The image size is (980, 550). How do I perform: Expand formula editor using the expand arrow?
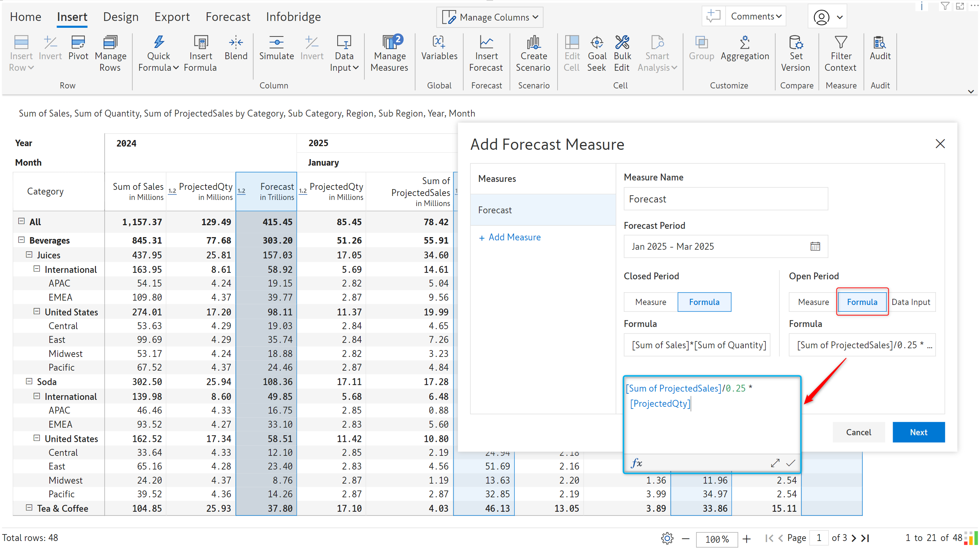(x=775, y=463)
